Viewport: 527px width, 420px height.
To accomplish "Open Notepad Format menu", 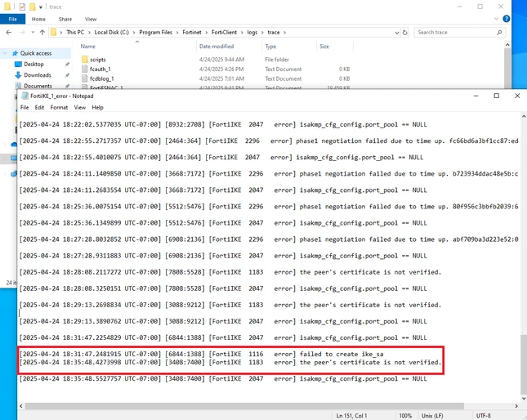I will pos(59,108).
